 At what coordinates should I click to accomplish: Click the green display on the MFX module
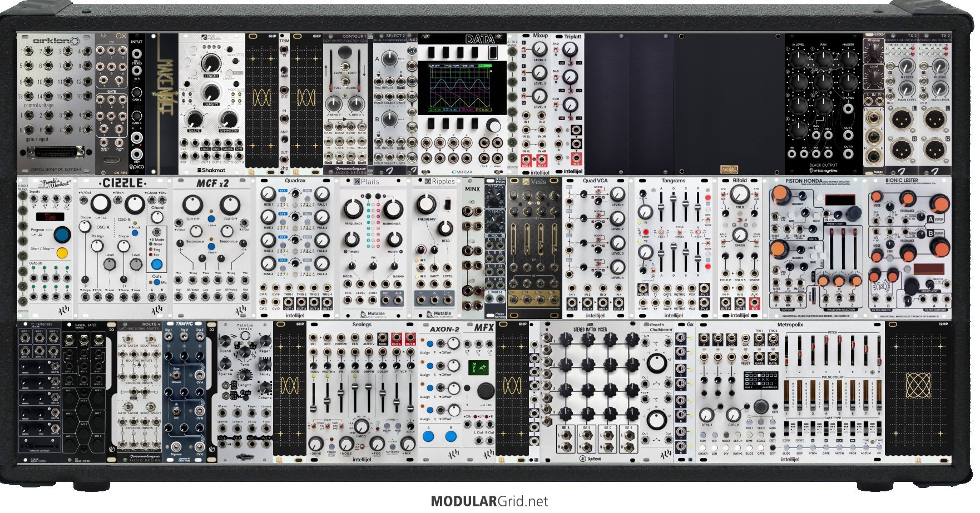click(x=478, y=367)
